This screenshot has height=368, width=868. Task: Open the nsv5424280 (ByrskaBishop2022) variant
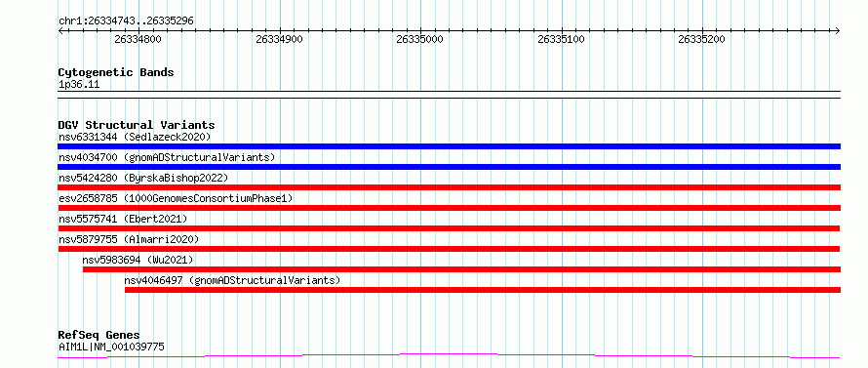coord(143,178)
